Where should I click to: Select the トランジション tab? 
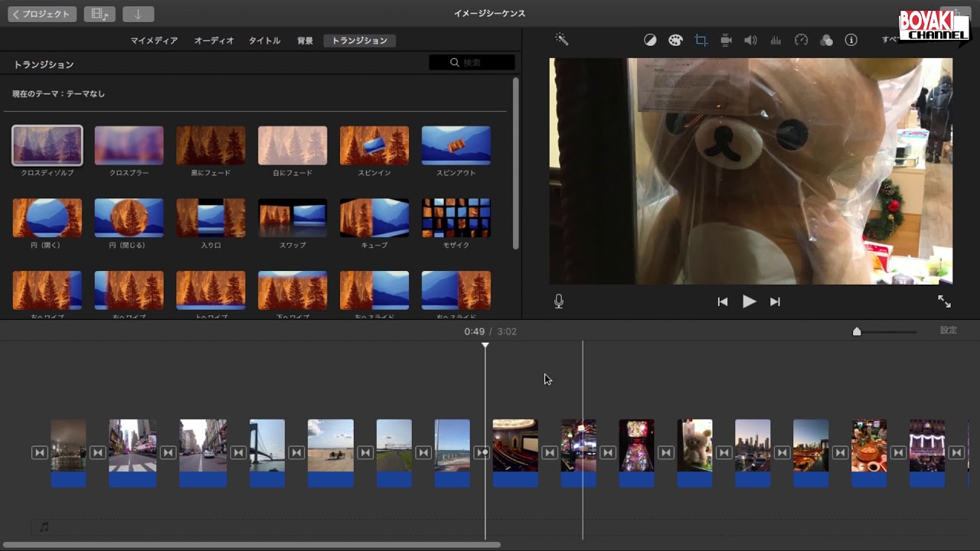[x=359, y=41]
